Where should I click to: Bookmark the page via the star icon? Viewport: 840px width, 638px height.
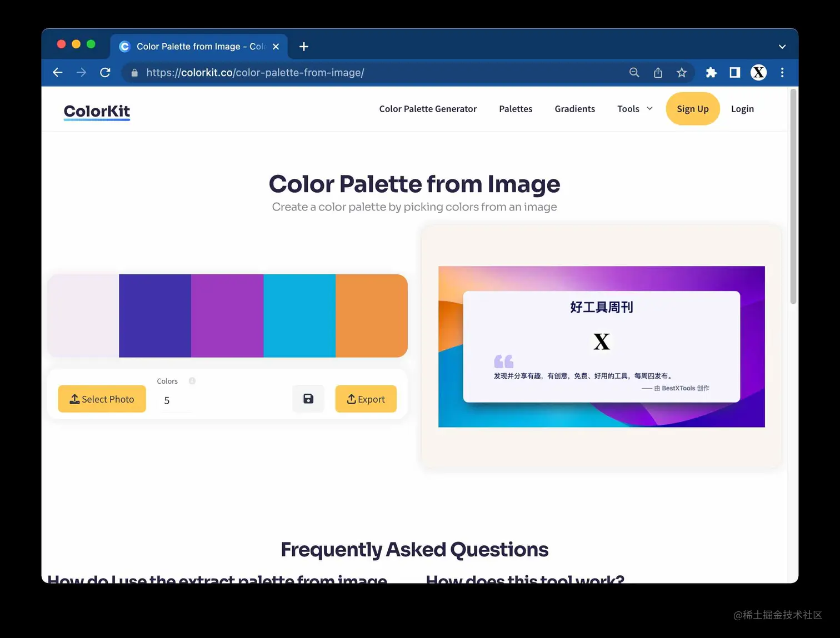click(x=682, y=72)
